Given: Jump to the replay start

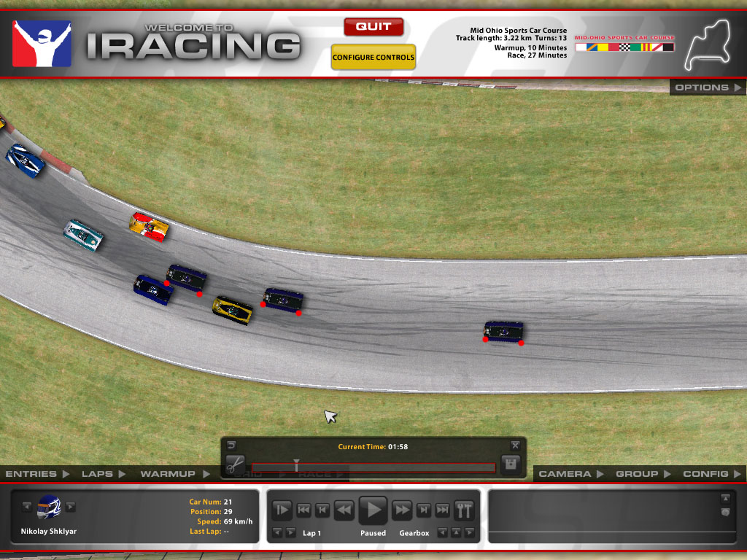Looking at the screenshot, I should click(x=304, y=510).
